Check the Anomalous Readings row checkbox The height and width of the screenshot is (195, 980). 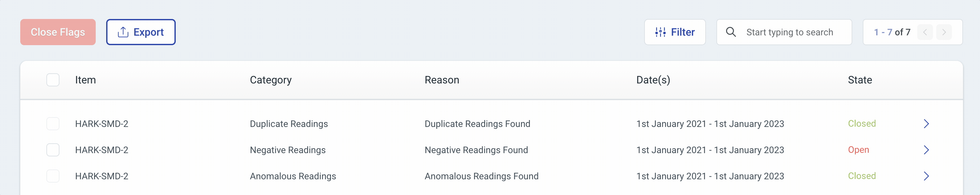53,176
